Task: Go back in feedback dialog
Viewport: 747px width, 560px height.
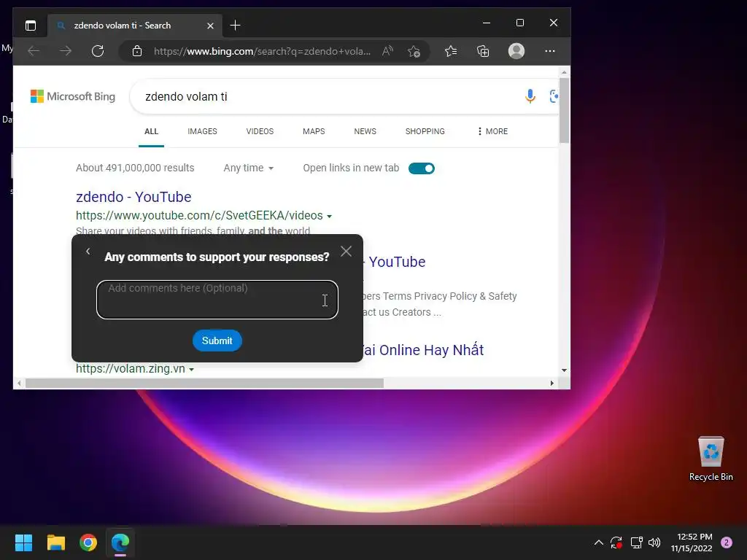Action: point(88,251)
